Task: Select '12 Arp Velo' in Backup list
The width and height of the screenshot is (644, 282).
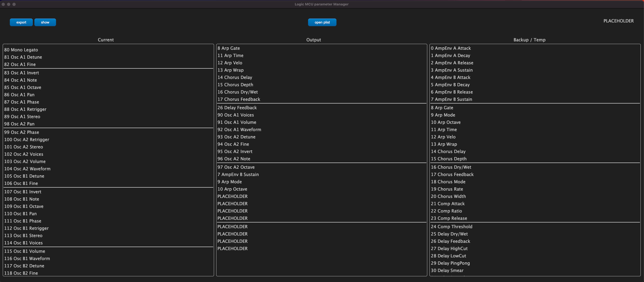Action: click(535, 137)
